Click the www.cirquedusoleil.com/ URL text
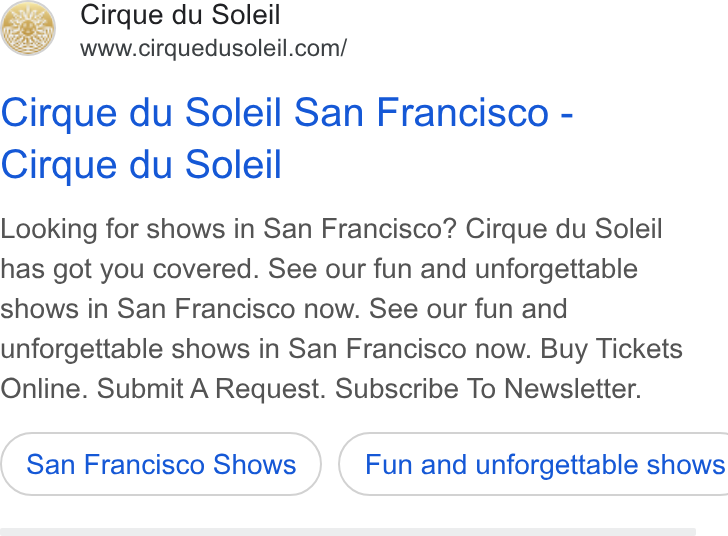The height and width of the screenshot is (536, 728). tap(213, 48)
